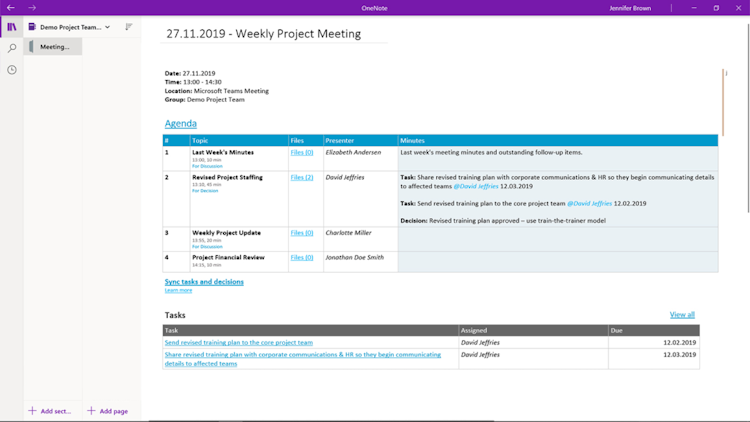Open Files (0) for Weekly Project Update
750x422 pixels.
pos(302,233)
